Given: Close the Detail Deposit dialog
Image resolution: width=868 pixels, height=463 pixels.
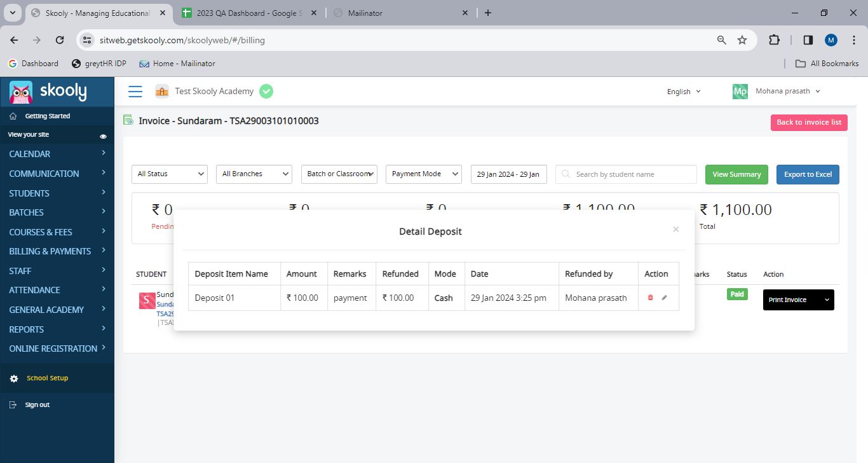Looking at the screenshot, I should [675, 230].
